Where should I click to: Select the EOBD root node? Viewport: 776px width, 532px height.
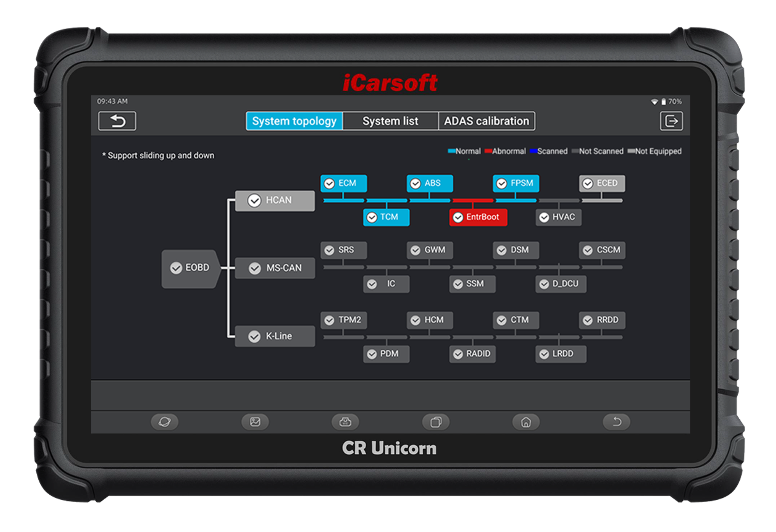pyautogui.click(x=190, y=268)
